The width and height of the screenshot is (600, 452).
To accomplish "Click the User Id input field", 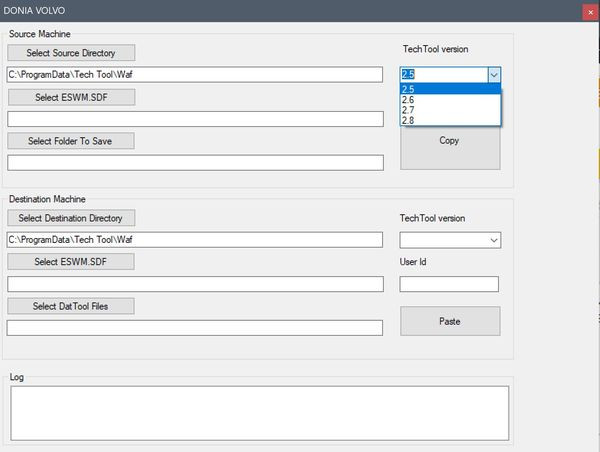I will click(449, 284).
